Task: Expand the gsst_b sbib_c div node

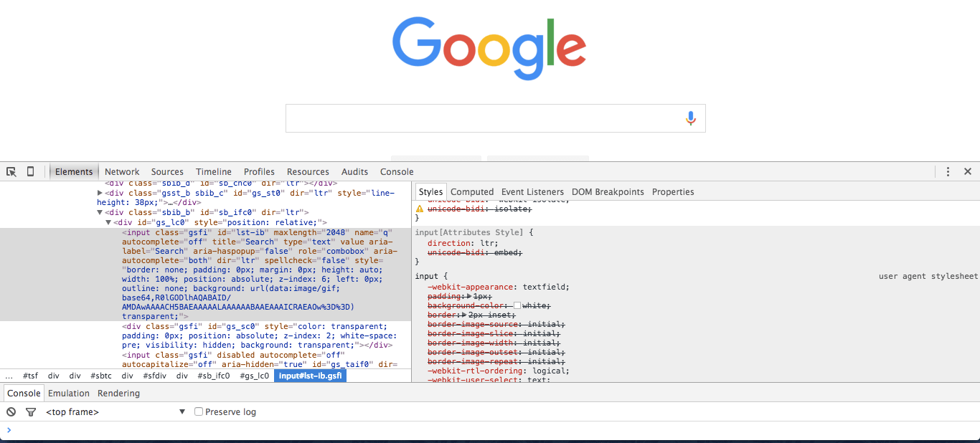Action: pos(100,193)
